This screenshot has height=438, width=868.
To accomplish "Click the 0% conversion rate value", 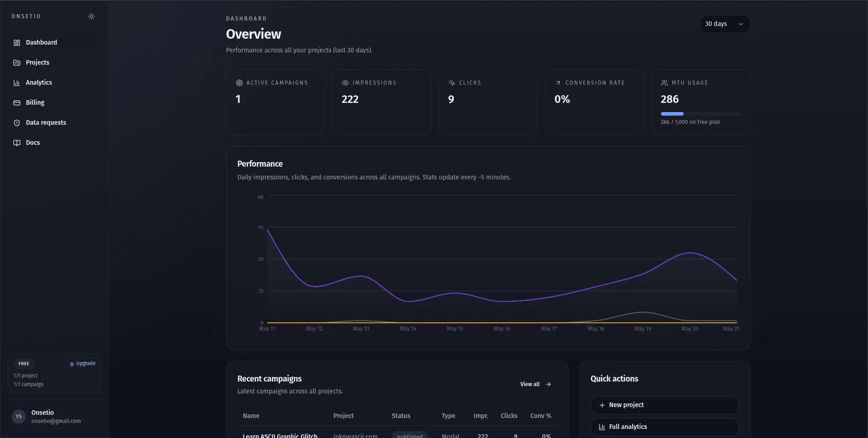I will [x=562, y=99].
